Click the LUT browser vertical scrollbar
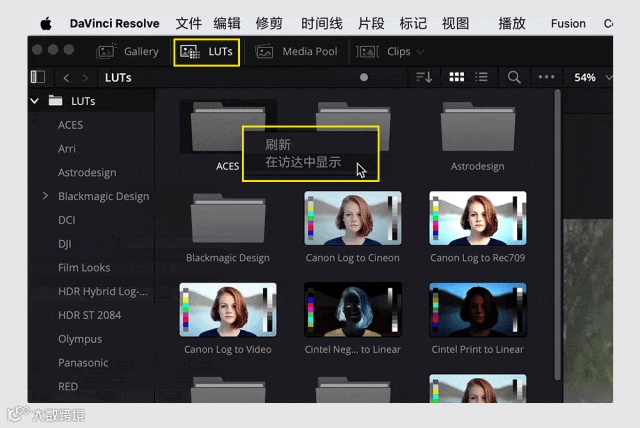This screenshot has width=640, height=428. 558,235
